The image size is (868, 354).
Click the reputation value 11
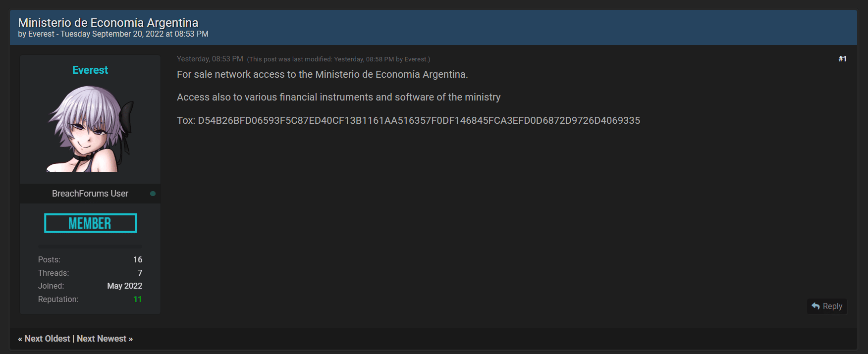pyautogui.click(x=138, y=299)
